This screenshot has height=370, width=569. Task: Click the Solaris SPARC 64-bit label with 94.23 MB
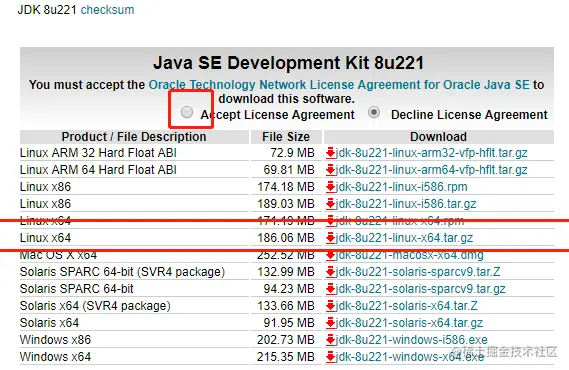(77, 289)
